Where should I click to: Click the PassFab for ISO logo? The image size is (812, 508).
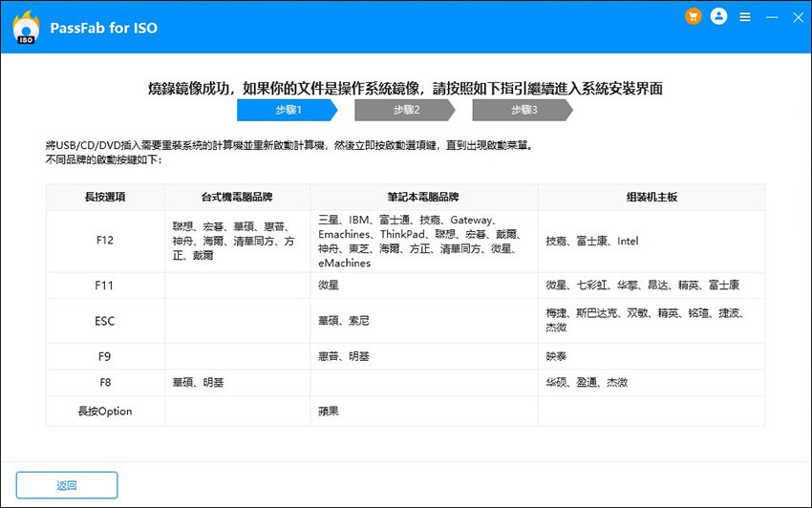point(26,28)
